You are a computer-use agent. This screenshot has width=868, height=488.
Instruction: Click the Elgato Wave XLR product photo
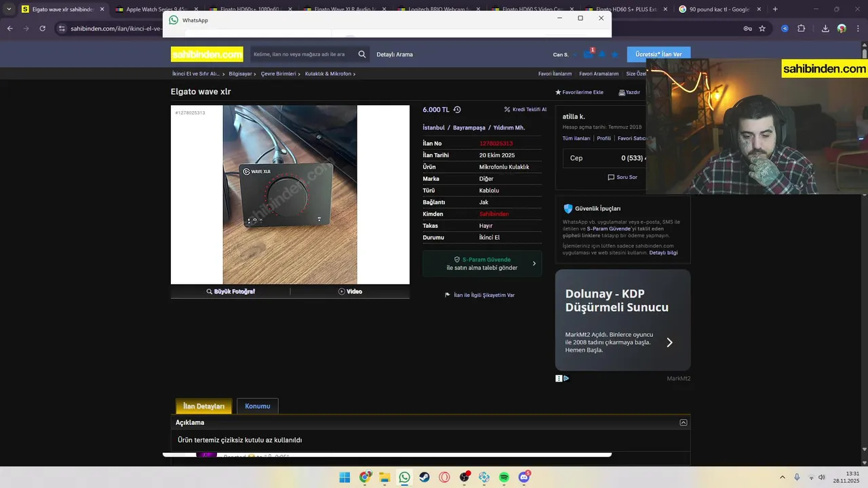click(x=290, y=195)
